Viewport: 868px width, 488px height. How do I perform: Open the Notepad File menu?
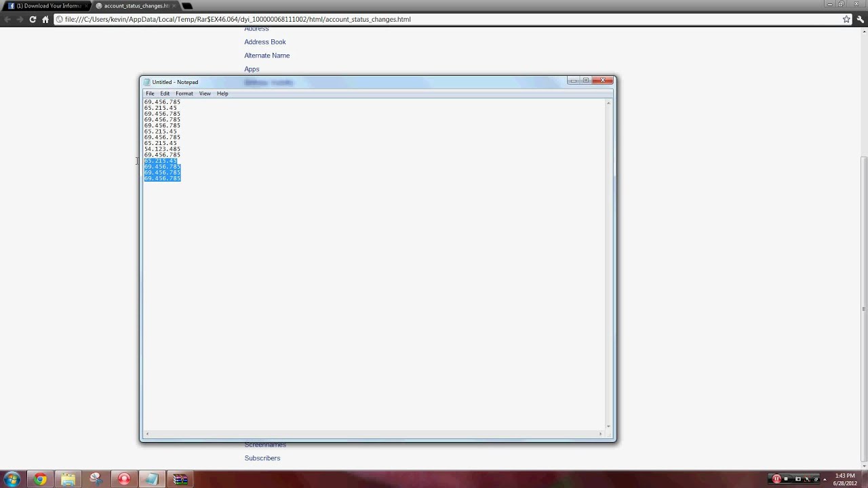(150, 94)
